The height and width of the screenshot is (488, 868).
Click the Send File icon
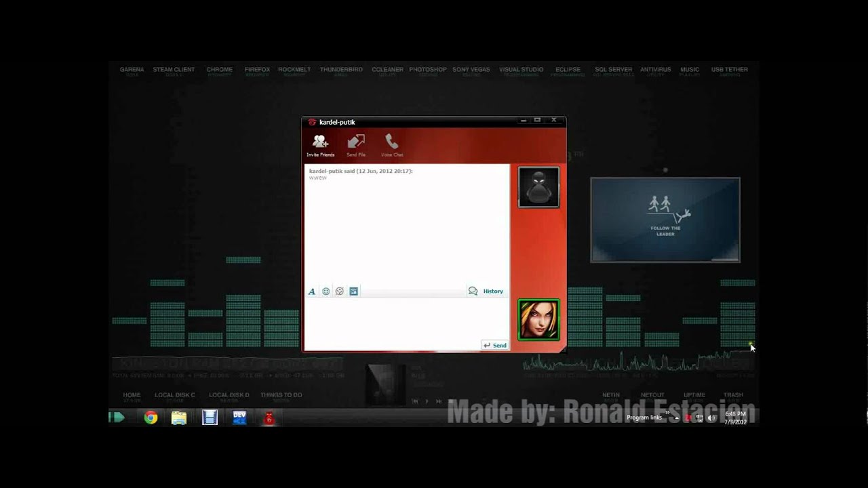(x=356, y=142)
